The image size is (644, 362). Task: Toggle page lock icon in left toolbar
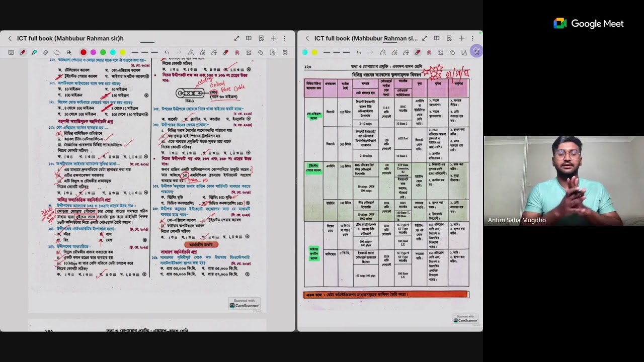tap(272, 52)
